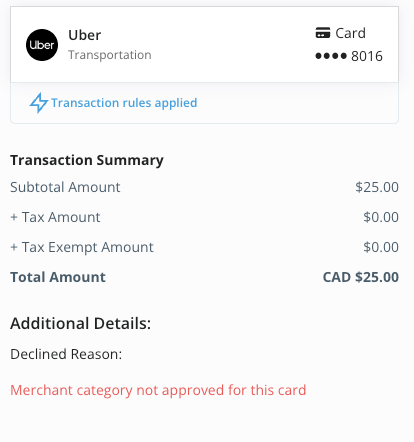
Task: Click the Tax Exempt $0.00 value
Action: [381, 247]
